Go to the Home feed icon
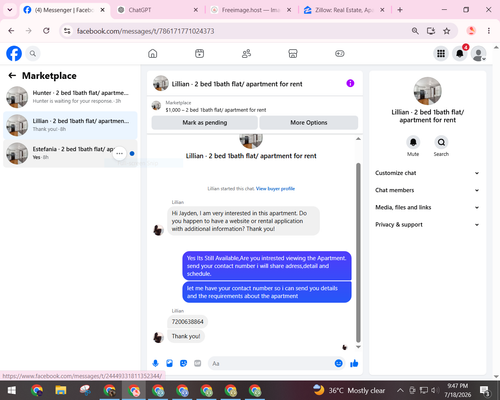Image resolution: width=500 pixels, height=400 pixels. coord(153,53)
